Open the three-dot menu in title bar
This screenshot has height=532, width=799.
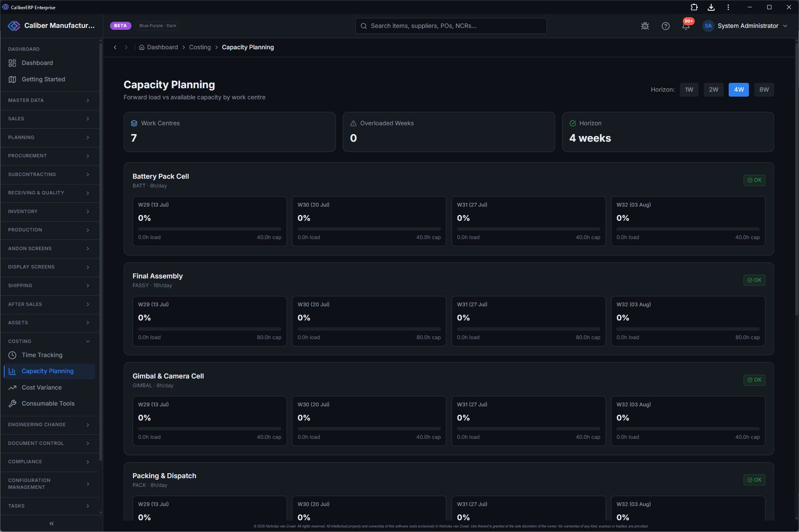(x=728, y=7)
